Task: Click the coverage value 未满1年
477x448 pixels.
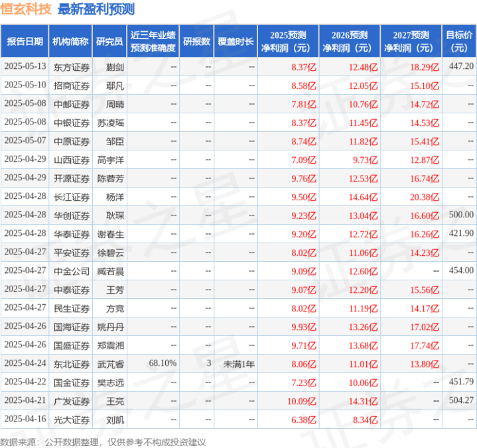Action: [x=239, y=364]
